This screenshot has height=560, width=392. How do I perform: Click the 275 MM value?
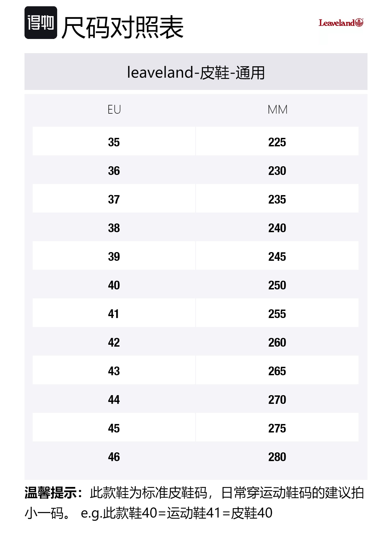pyautogui.click(x=277, y=428)
